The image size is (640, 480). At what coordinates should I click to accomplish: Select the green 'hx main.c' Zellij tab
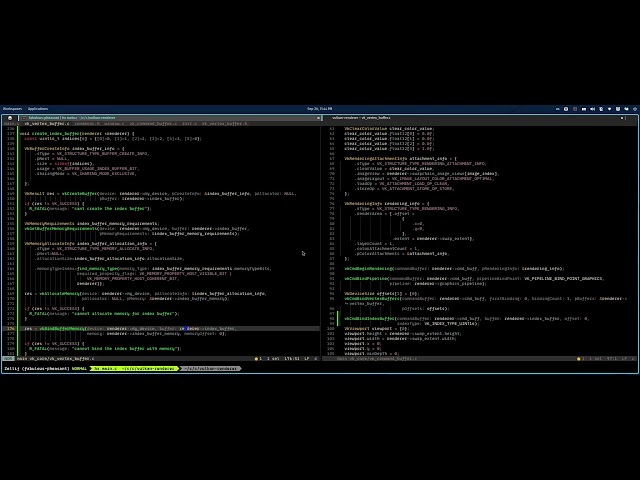(134, 369)
